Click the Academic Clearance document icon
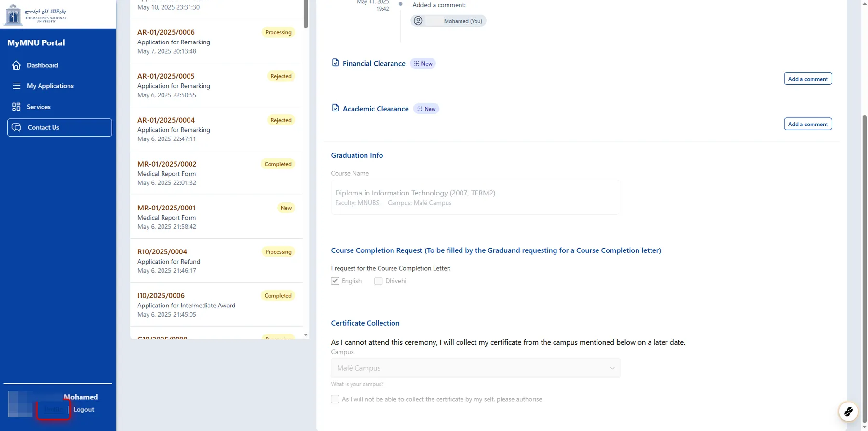 [335, 108]
